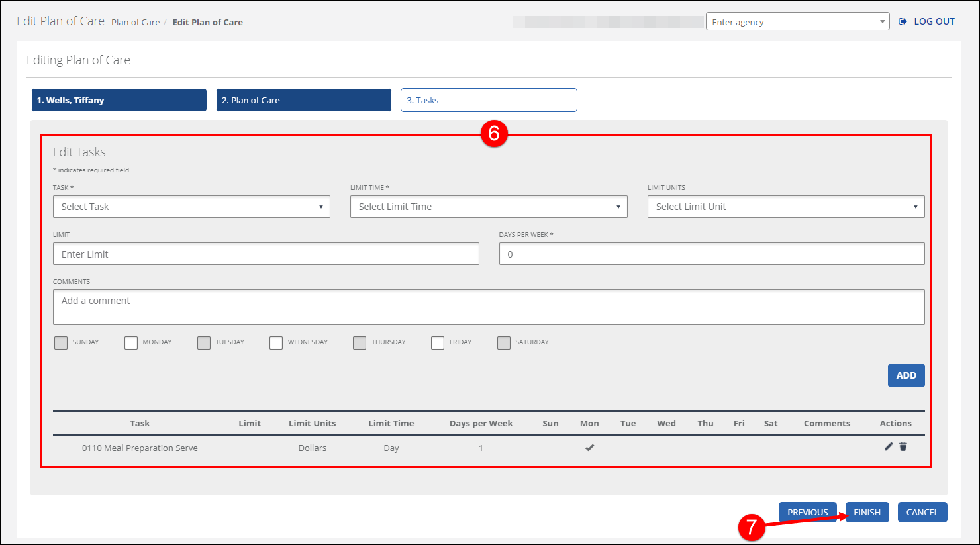Click the PREVIOUS button

point(807,512)
